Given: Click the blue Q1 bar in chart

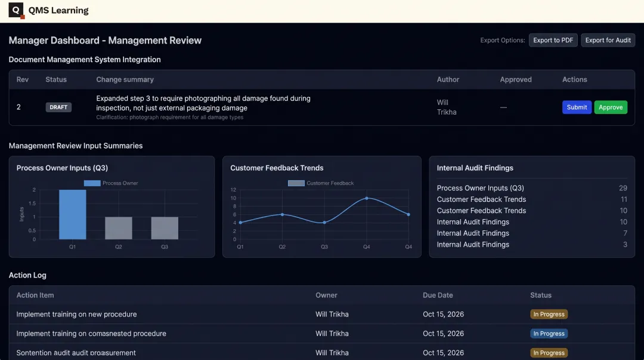Looking at the screenshot, I should pyautogui.click(x=72, y=214).
